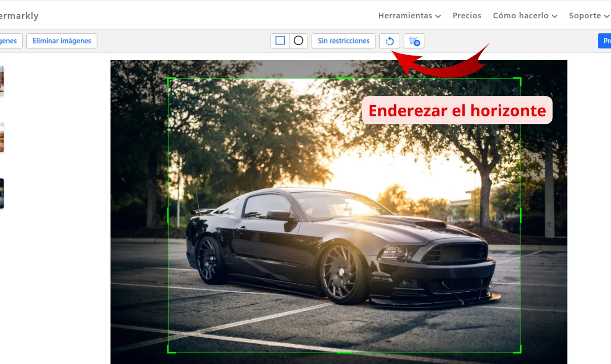Open the Soporte dropdown menu
This screenshot has width=611, height=364.
pos(589,16)
